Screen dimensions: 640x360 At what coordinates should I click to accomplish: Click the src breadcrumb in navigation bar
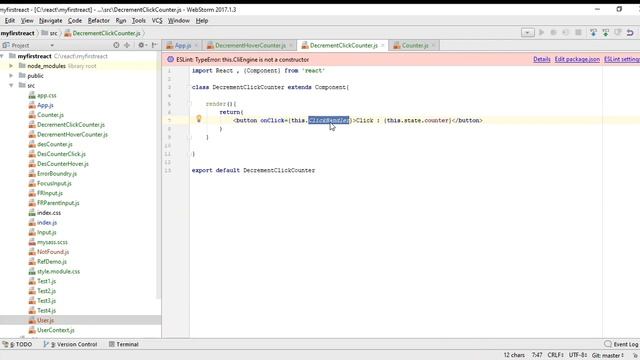coord(50,33)
